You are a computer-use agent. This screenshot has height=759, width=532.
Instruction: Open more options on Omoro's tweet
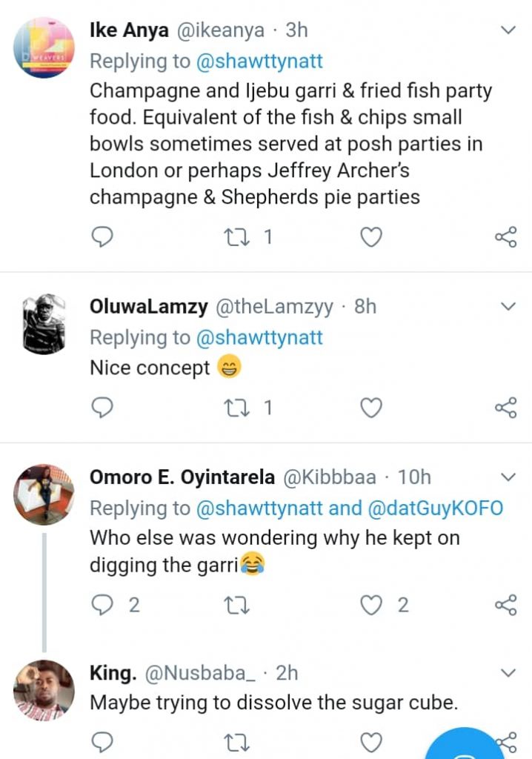click(508, 477)
